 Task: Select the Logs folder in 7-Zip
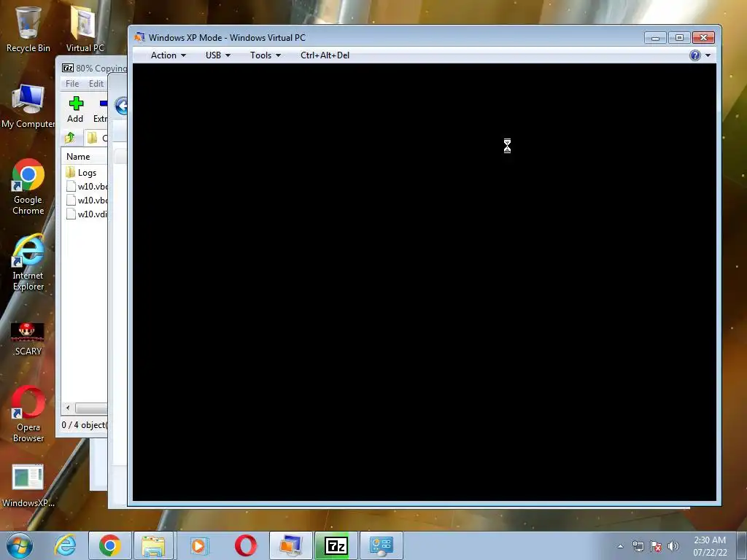(x=81, y=172)
